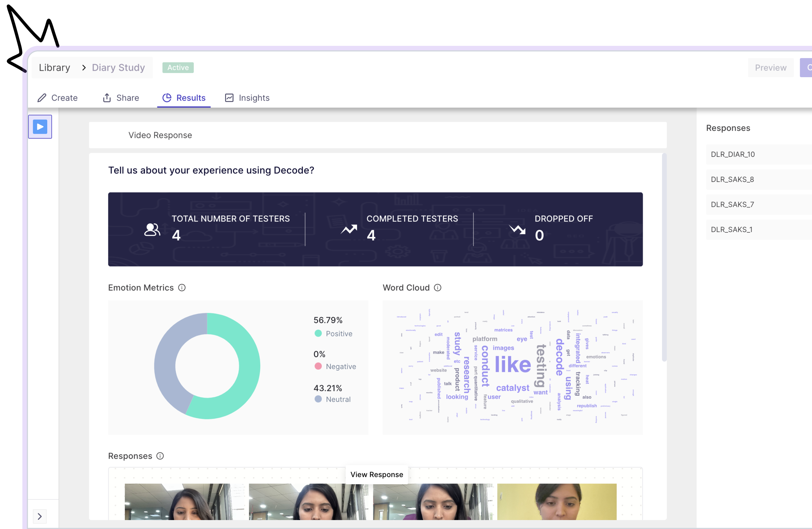The image size is (812, 529).
Task: Click the 56.79% positive value
Action: (x=328, y=320)
